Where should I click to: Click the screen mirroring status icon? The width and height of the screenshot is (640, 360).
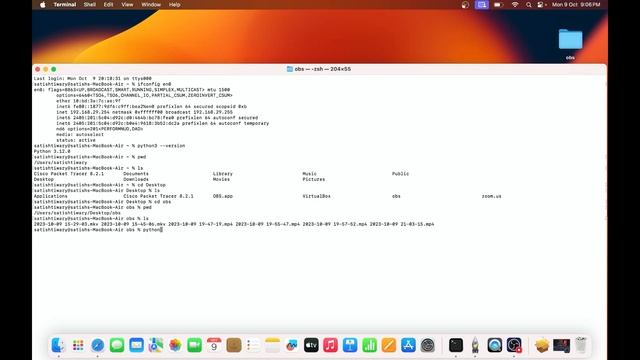point(482,4)
